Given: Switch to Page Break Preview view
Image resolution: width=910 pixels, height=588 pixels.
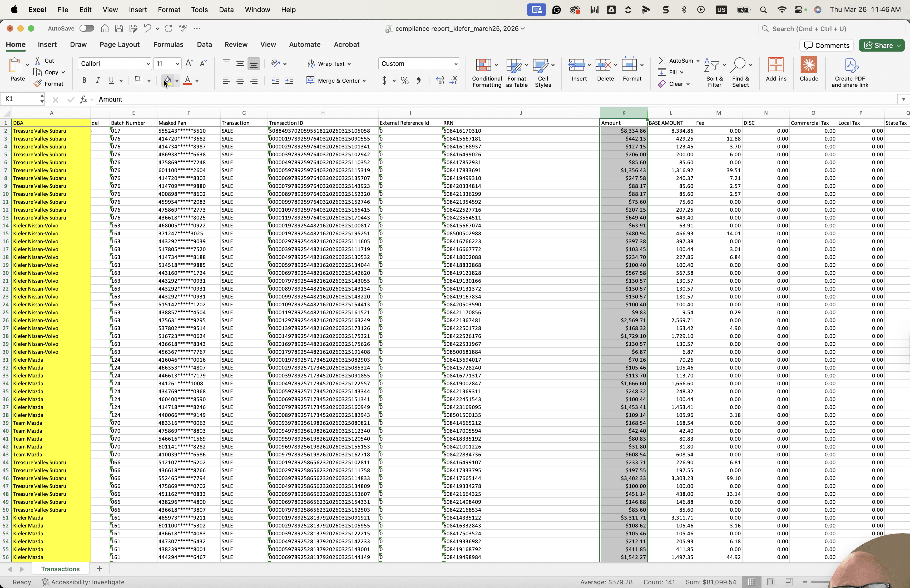Looking at the screenshot, I should click(789, 582).
